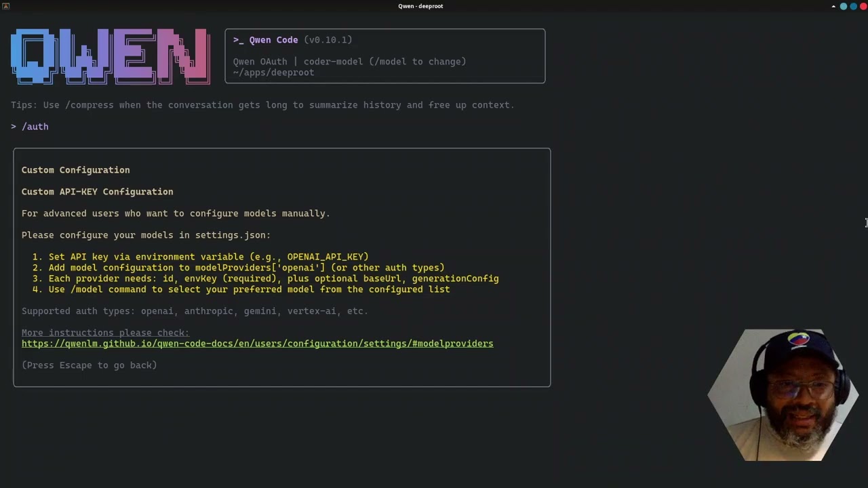Click step 1 about setting API key

[200, 257]
